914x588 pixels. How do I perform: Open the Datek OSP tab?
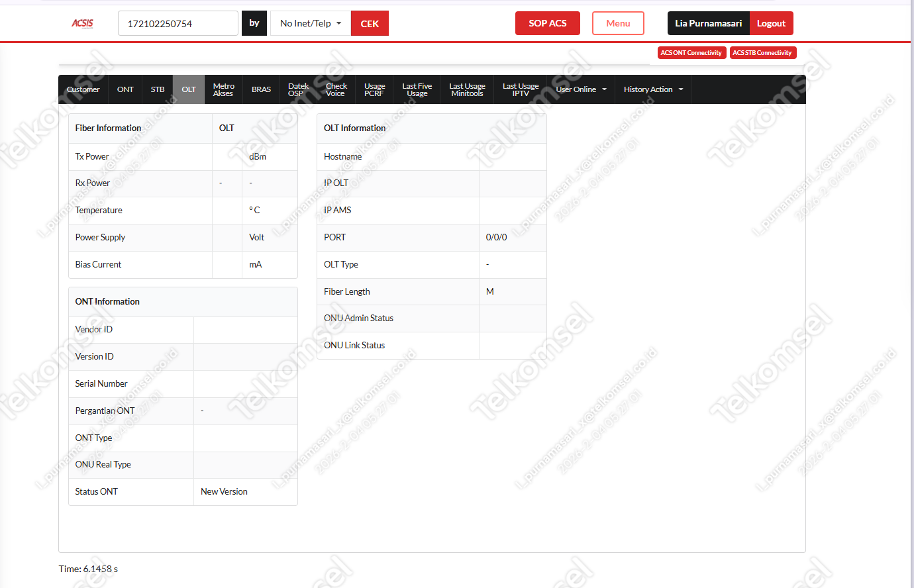tap(299, 89)
